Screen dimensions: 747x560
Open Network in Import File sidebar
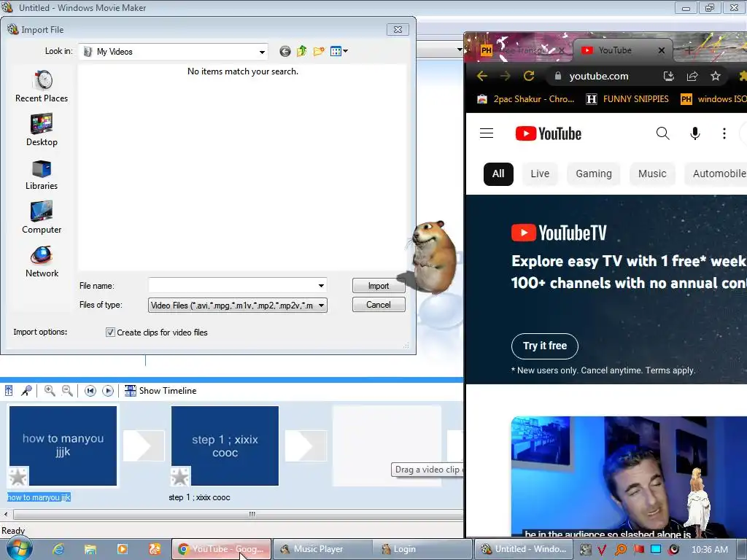pos(42,262)
